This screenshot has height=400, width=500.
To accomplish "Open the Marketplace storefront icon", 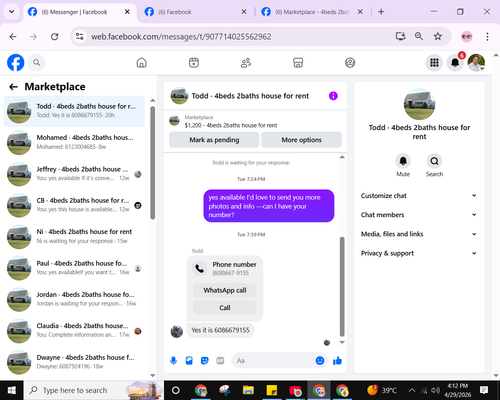I will click(298, 63).
